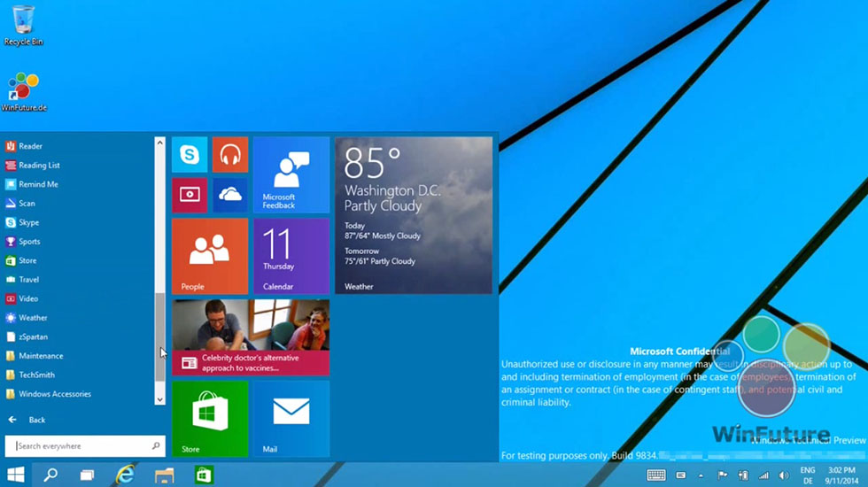Select Remind Me in apps list
The height and width of the screenshot is (487, 868).
[38, 184]
